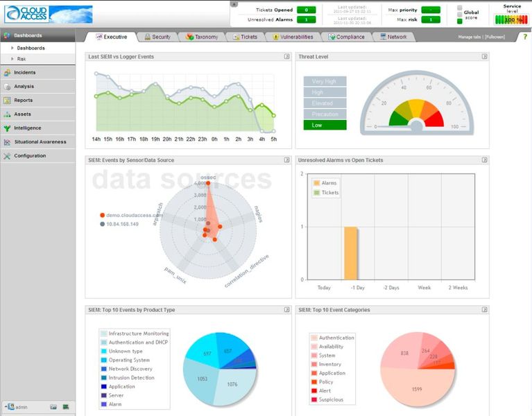Toggle Alarms series in chart legend
The width and height of the screenshot is (532, 416).
coord(325,183)
